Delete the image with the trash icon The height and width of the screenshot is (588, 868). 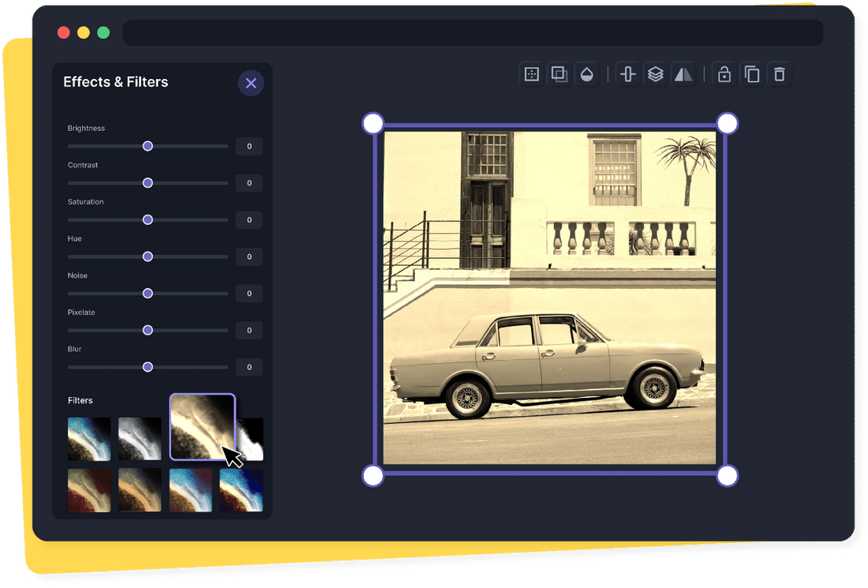780,73
